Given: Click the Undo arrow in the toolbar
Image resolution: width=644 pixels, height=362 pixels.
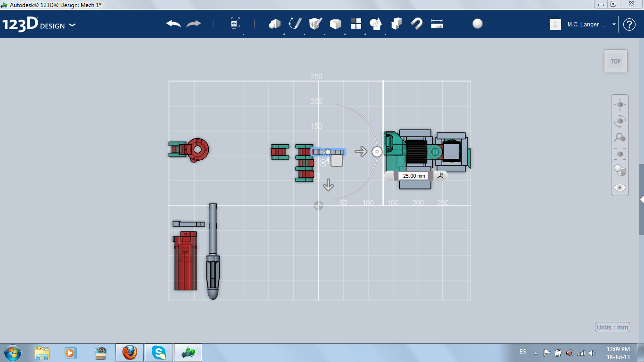Looking at the screenshot, I should tap(173, 24).
